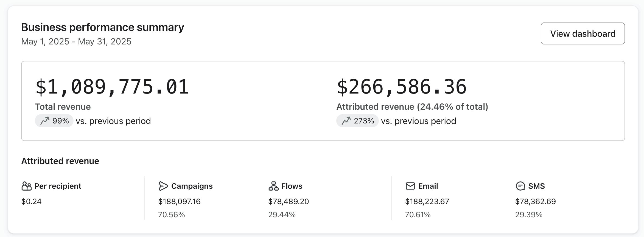
Task: Click the SMS label
Action: 536,186
